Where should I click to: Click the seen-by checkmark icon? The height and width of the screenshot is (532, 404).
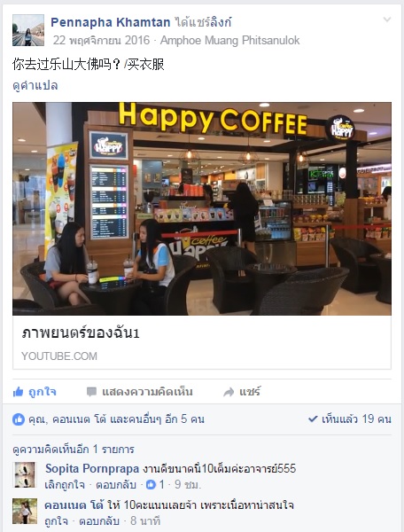click(x=313, y=419)
